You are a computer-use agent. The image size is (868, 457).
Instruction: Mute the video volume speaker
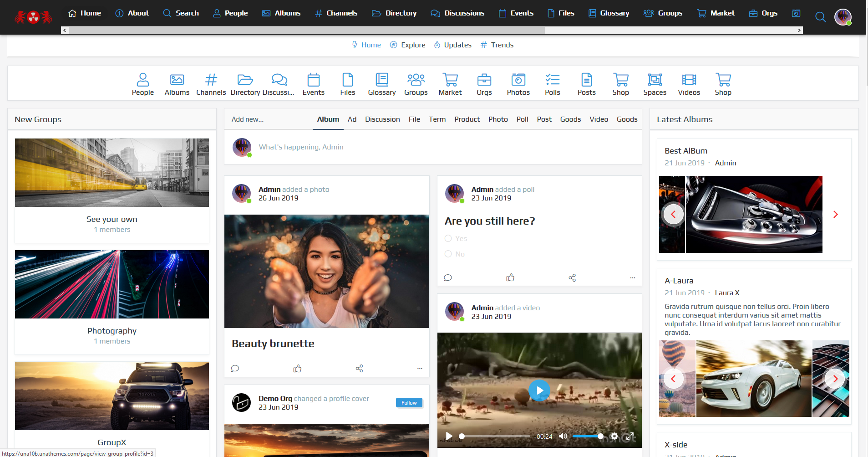coord(563,436)
